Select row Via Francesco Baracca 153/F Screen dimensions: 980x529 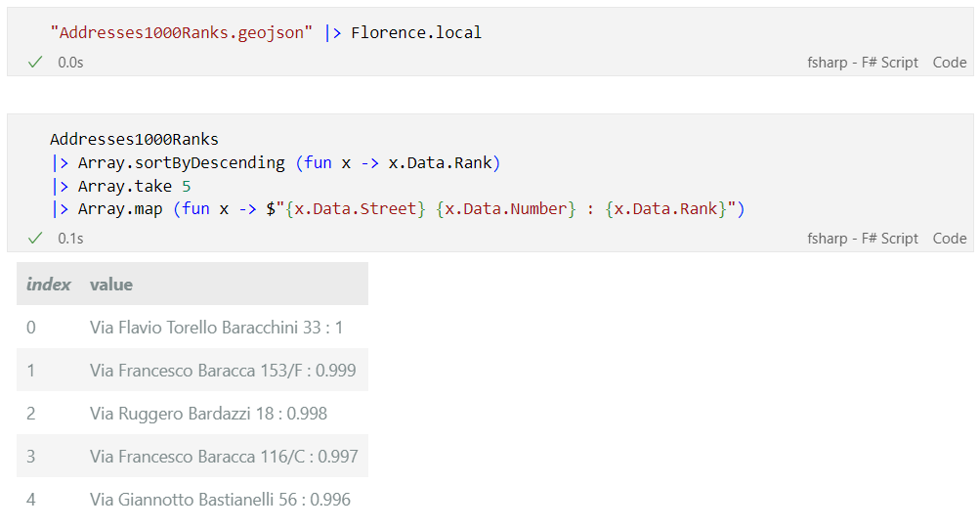[x=192, y=371]
